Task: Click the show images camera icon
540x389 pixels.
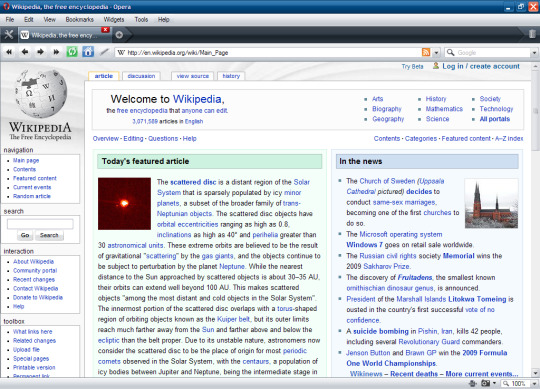Action: pos(485,383)
